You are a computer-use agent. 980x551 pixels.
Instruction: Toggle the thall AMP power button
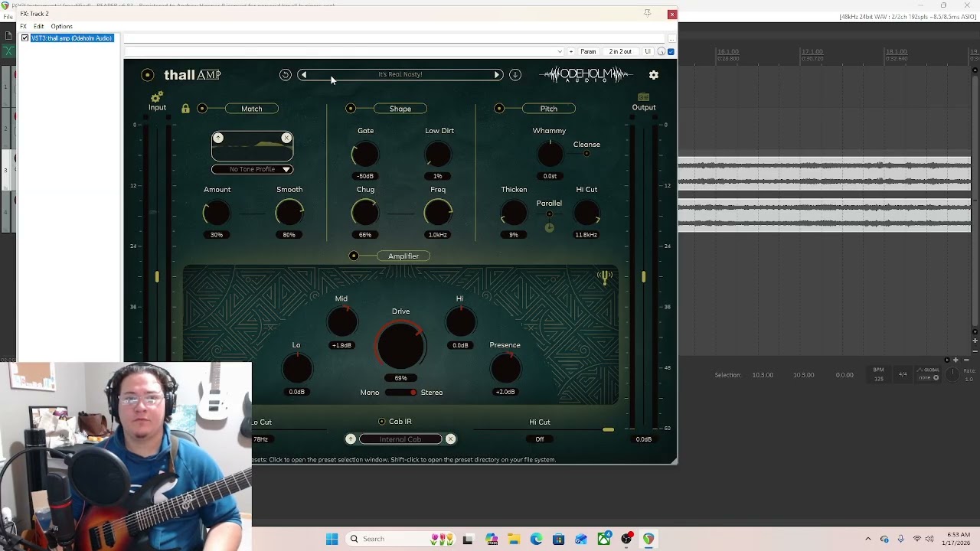[x=148, y=75]
